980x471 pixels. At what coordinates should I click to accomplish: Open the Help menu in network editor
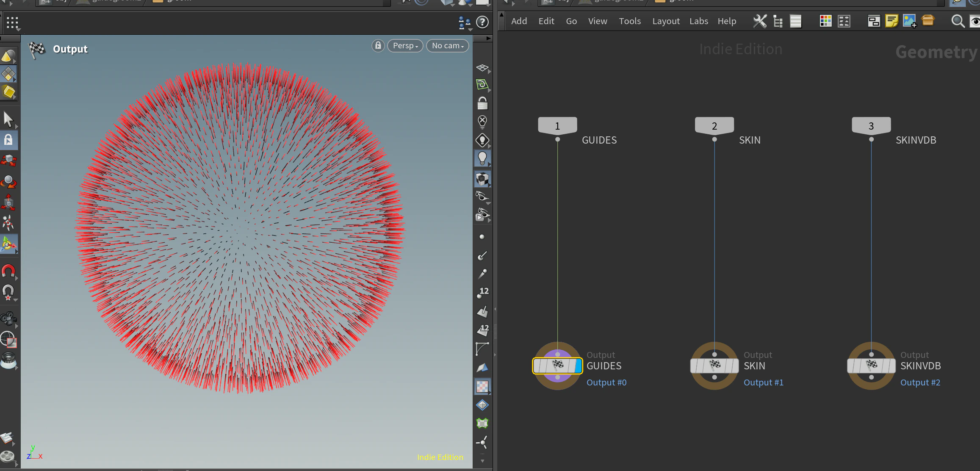[727, 21]
